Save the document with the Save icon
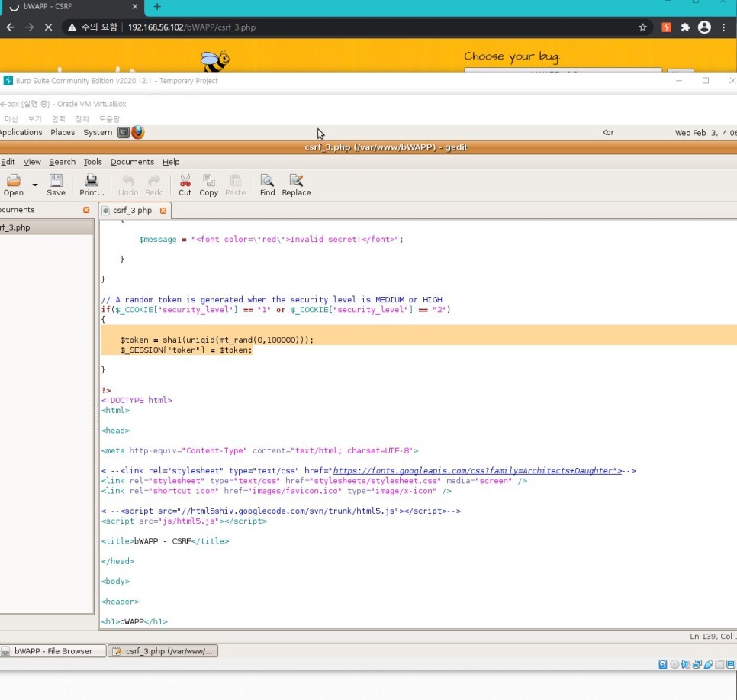This screenshot has height=700, width=737. click(56, 185)
